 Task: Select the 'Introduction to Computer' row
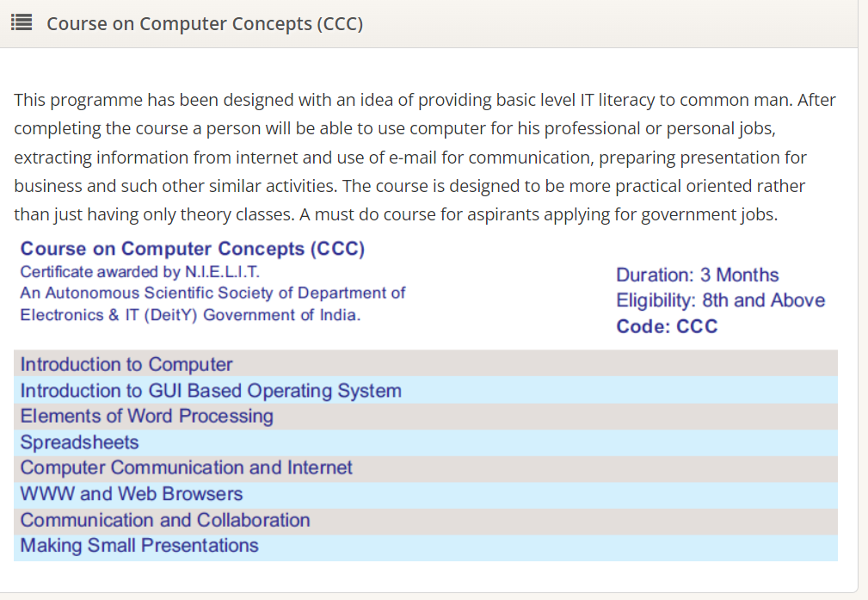[x=126, y=364]
